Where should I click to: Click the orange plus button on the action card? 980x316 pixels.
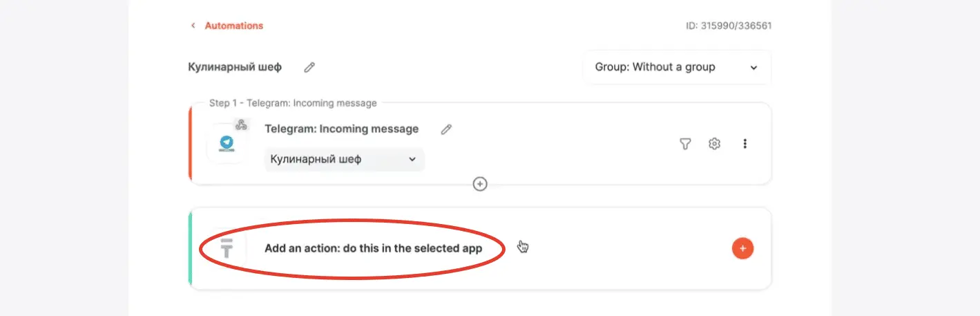click(742, 248)
